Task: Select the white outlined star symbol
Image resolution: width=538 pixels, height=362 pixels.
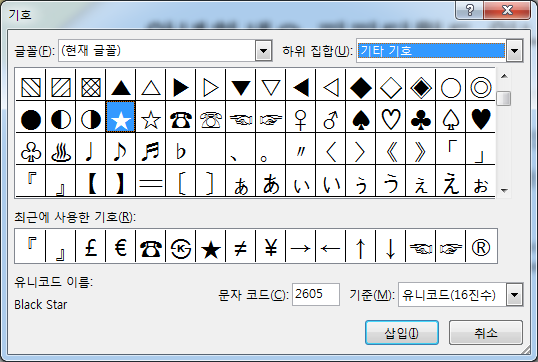Action: point(151,119)
